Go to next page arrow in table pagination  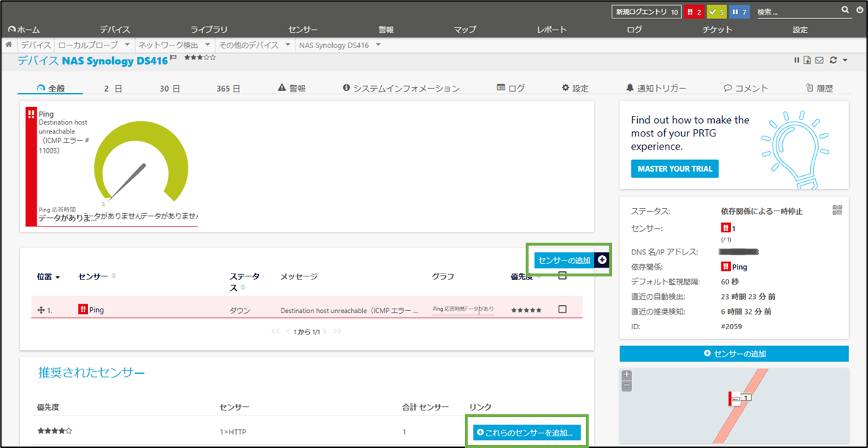coord(325,331)
